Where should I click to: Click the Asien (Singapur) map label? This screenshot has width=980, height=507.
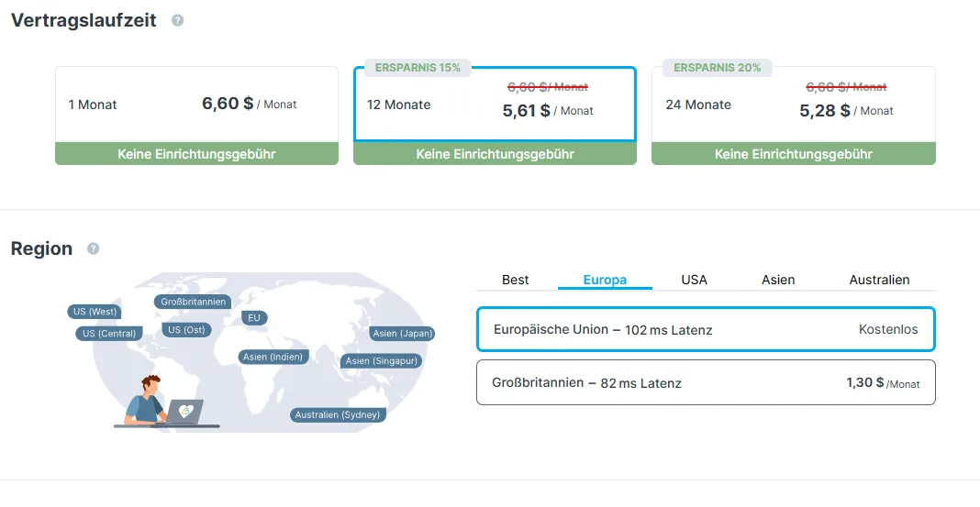pyautogui.click(x=381, y=361)
